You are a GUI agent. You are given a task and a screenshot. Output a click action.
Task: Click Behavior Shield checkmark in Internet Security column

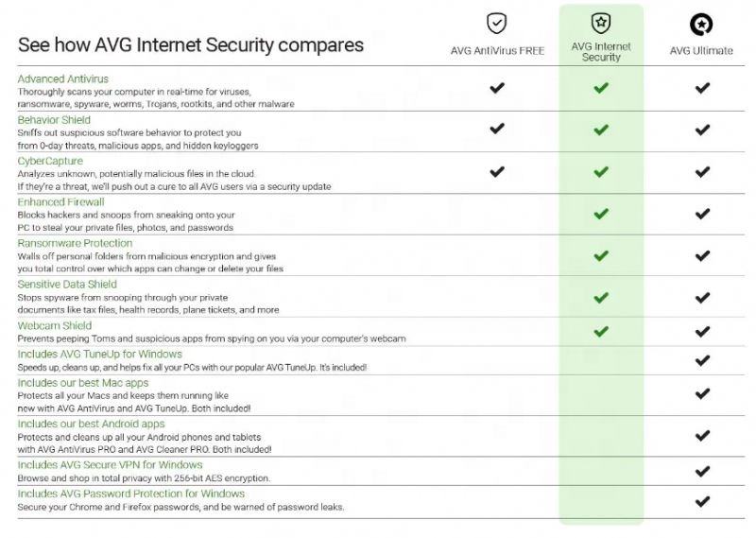[x=601, y=130]
